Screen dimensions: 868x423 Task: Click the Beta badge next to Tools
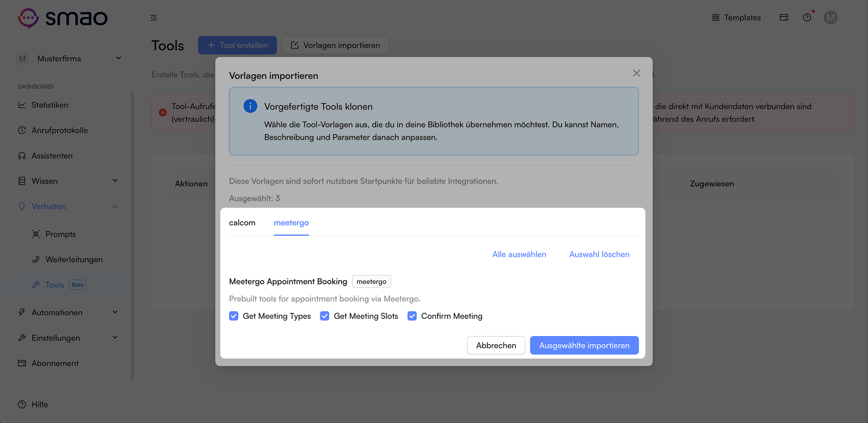[x=77, y=285]
